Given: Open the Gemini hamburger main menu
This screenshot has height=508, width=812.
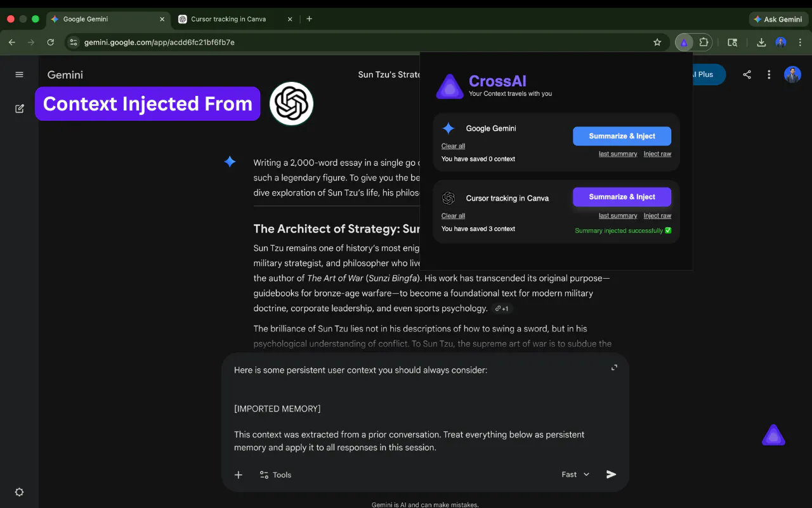Looking at the screenshot, I should click(x=19, y=74).
